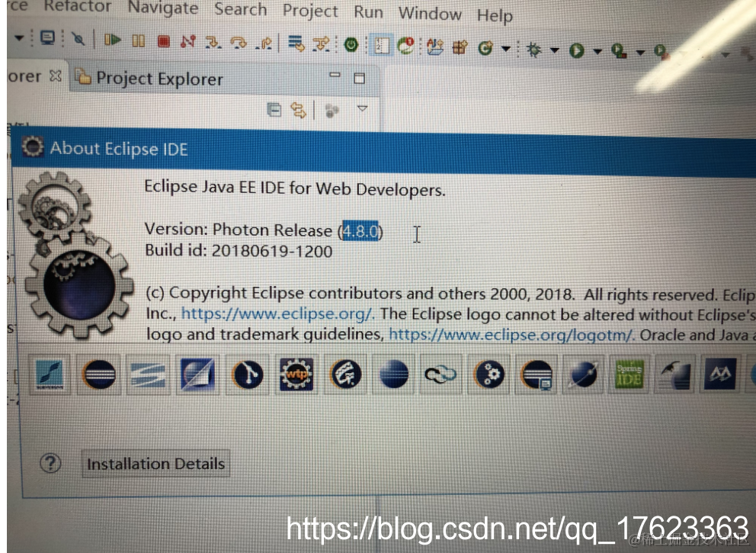Click the light blue striped plug-in icon
Image resolution: width=756 pixels, height=553 pixels.
pos(149,374)
